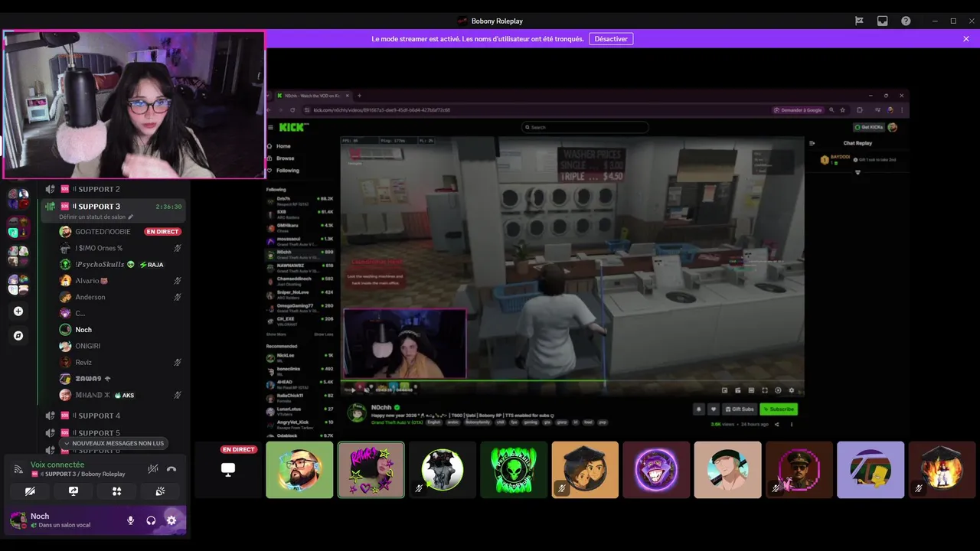Open Noch's user avatar in bottom panel

tap(18, 520)
